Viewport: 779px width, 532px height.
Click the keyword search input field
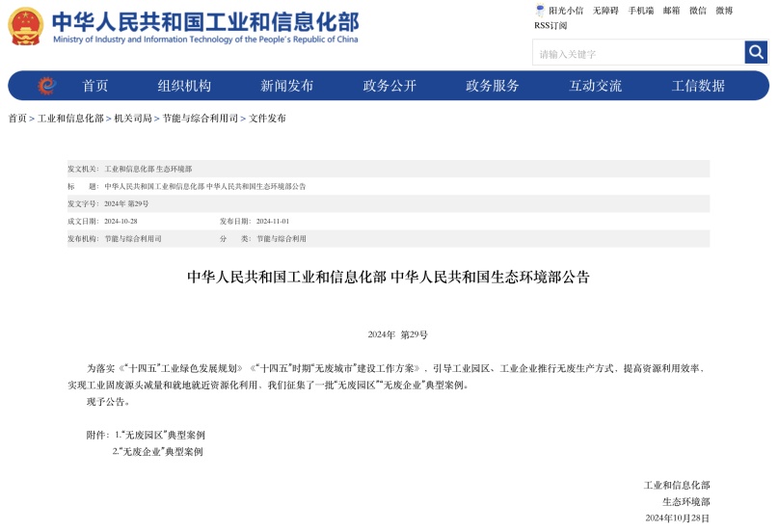point(637,53)
